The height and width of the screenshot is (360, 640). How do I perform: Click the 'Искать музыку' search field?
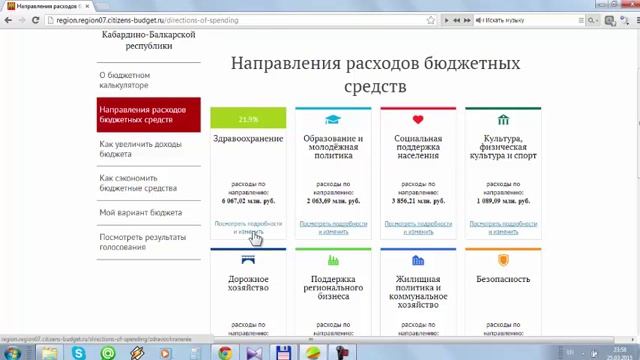pyautogui.click(x=529, y=20)
